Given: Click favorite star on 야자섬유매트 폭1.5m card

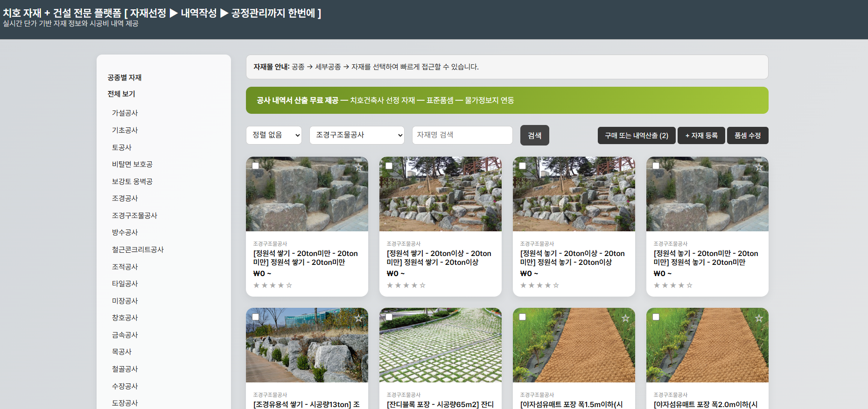Looking at the screenshot, I should pos(625,318).
